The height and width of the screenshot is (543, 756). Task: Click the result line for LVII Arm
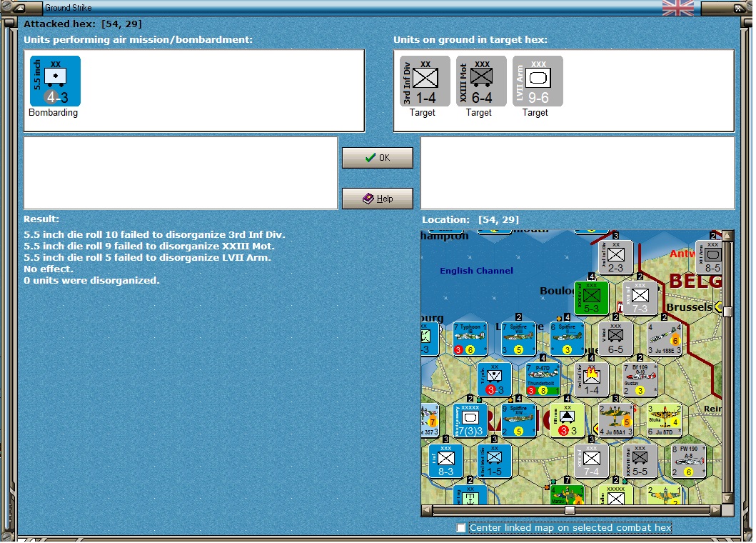[147, 258]
